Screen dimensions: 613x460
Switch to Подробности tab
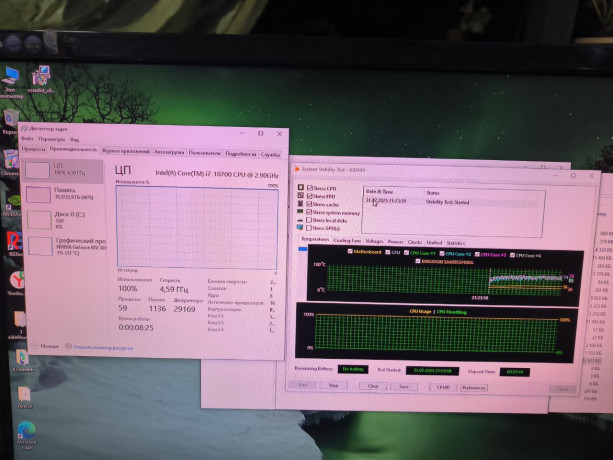(241, 154)
